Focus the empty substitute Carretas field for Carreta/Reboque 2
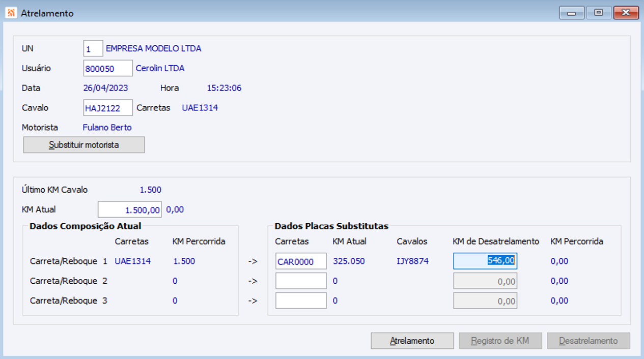The height and width of the screenshot is (359, 644). [301, 281]
